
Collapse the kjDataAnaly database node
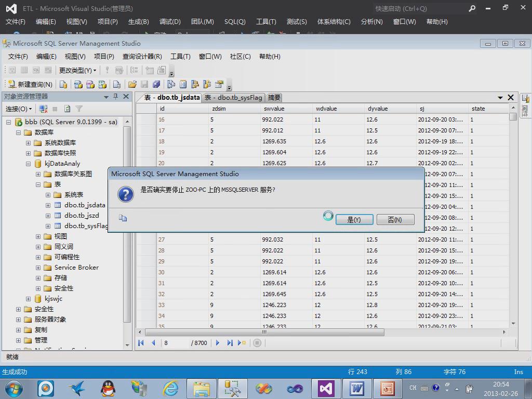pos(28,164)
